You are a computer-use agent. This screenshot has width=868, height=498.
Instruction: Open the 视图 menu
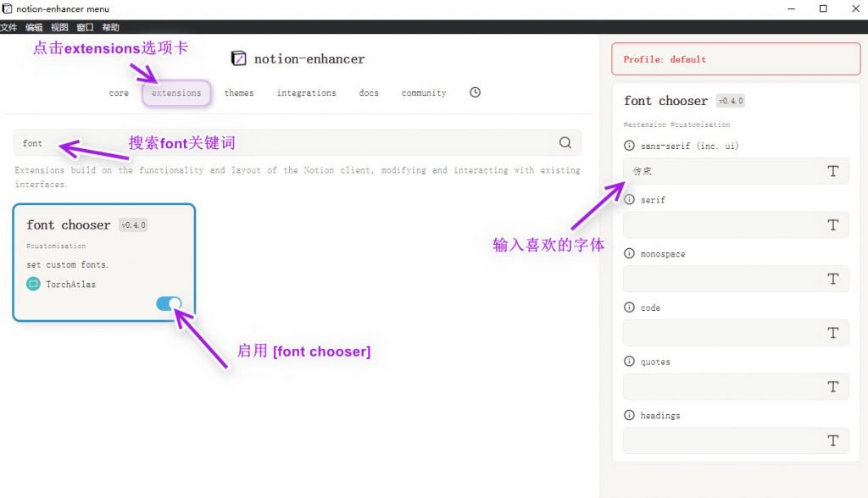[58, 26]
